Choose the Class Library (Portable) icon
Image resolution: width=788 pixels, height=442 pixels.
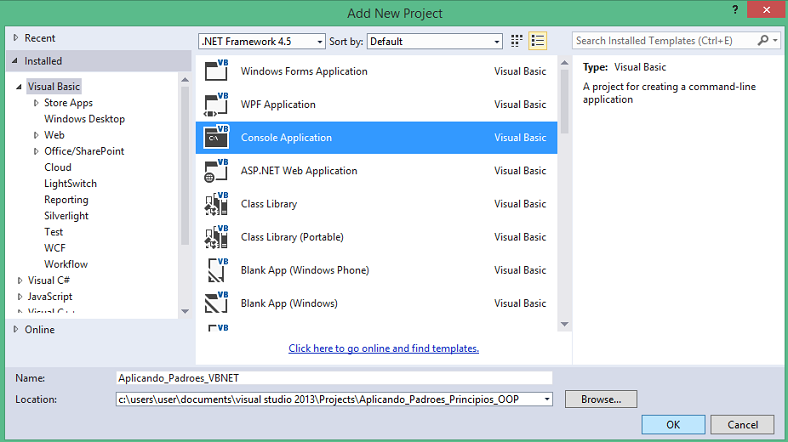(x=217, y=237)
